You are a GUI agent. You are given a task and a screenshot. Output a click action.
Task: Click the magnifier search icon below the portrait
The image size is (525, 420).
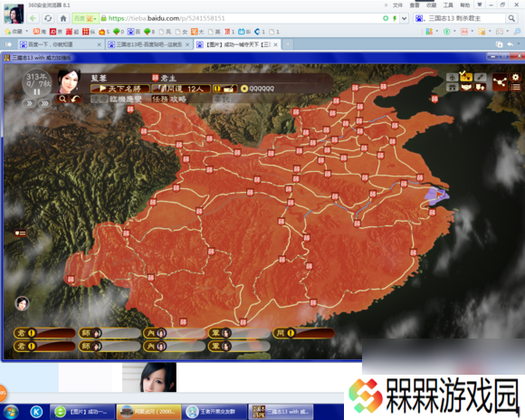pos(62,99)
